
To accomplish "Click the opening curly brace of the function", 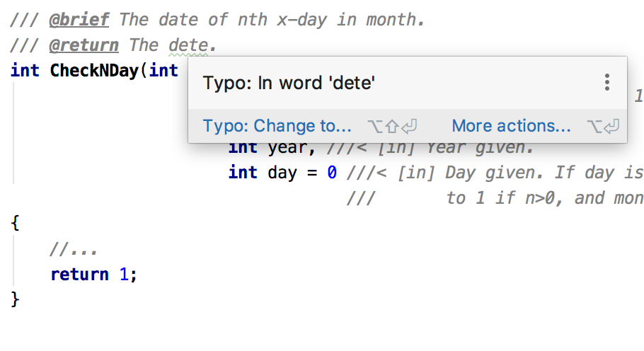I will click(16, 224).
